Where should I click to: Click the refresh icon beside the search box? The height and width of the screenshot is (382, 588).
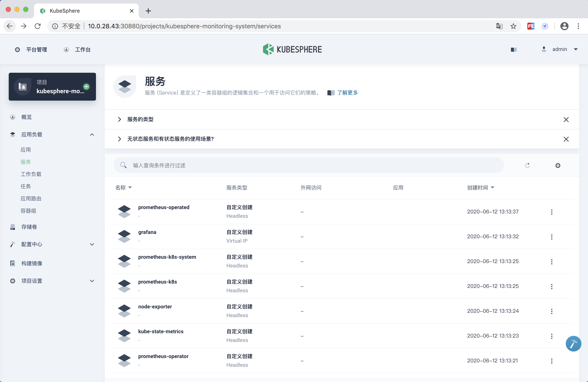527,165
